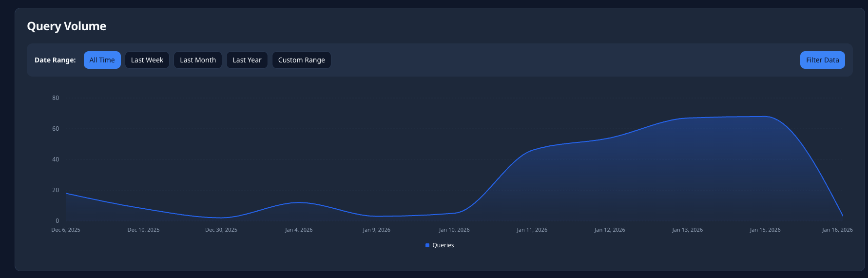Filter chart by Last Year
The image size is (868, 278).
(x=247, y=60)
